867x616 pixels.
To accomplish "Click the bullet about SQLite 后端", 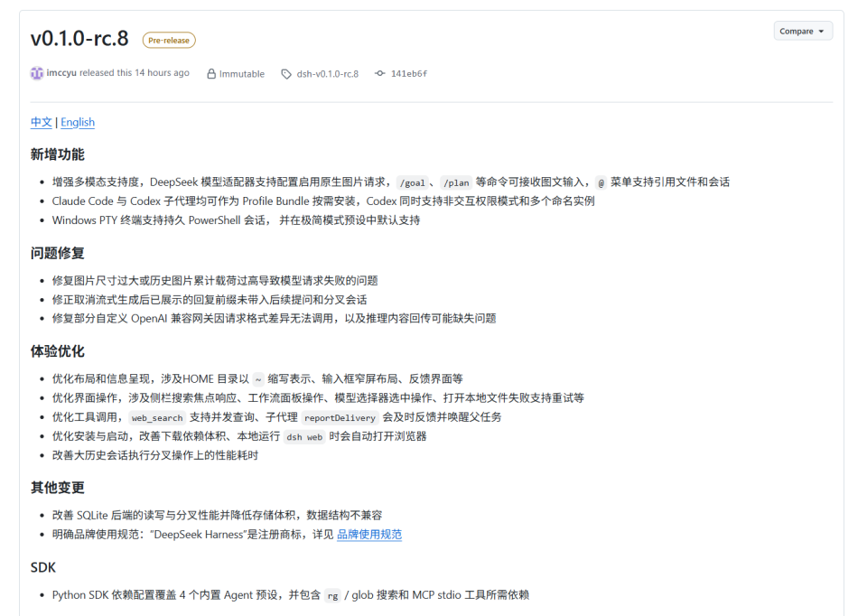I will 218,516.
